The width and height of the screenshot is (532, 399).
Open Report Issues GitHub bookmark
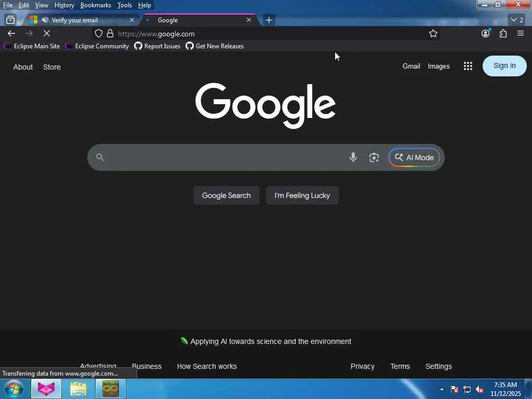(x=157, y=46)
